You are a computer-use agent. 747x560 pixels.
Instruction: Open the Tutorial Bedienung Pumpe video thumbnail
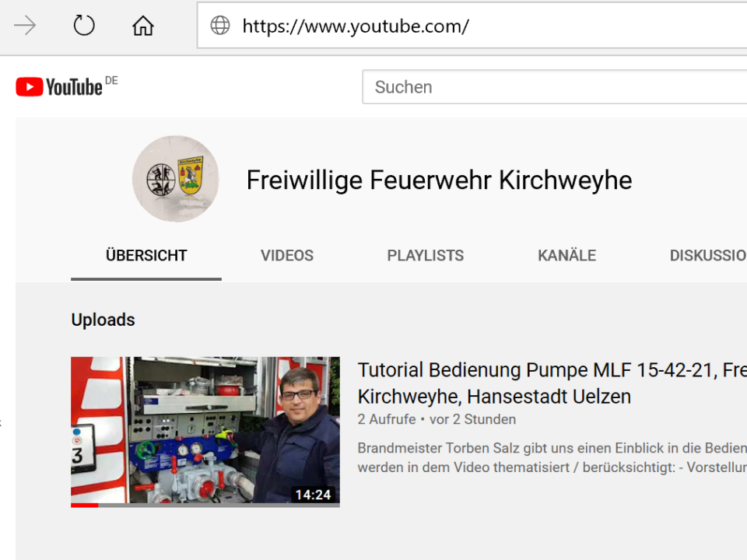(205, 432)
